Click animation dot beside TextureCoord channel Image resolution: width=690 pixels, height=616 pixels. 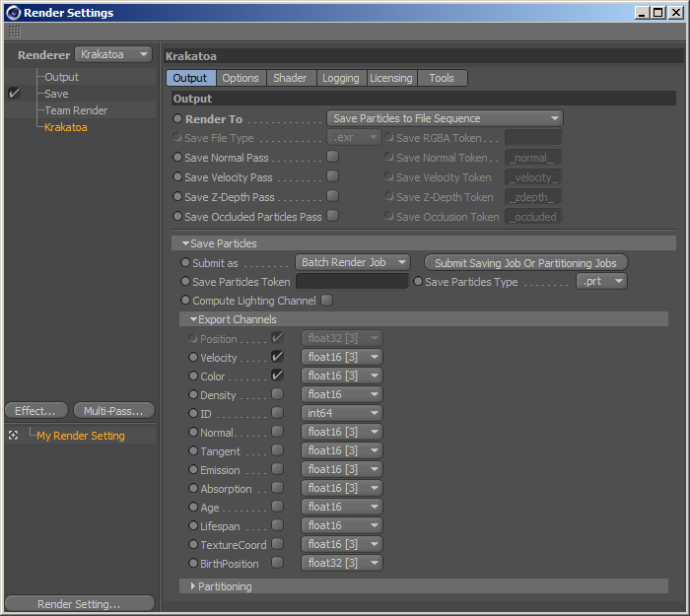[193, 544]
